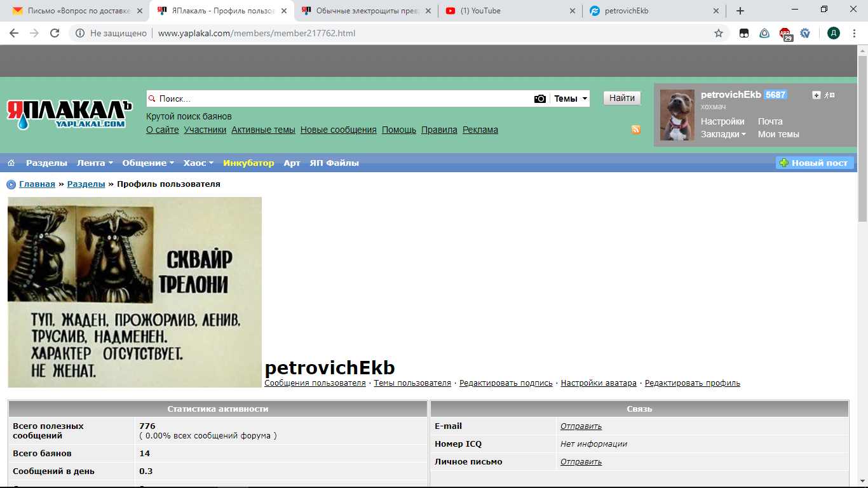Click the logout running-man icon
This screenshot has height=488, width=868.
click(829, 95)
